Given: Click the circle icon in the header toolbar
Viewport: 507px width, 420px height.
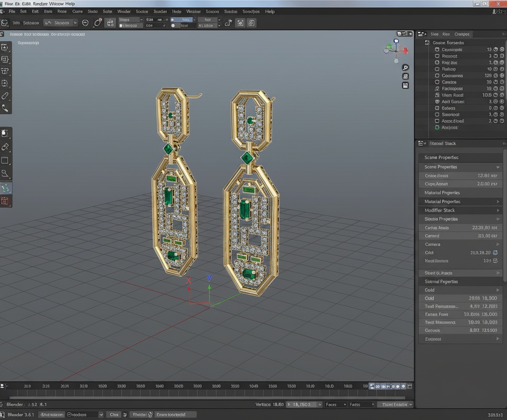Looking at the screenshot, I should click(x=85, y=23).
